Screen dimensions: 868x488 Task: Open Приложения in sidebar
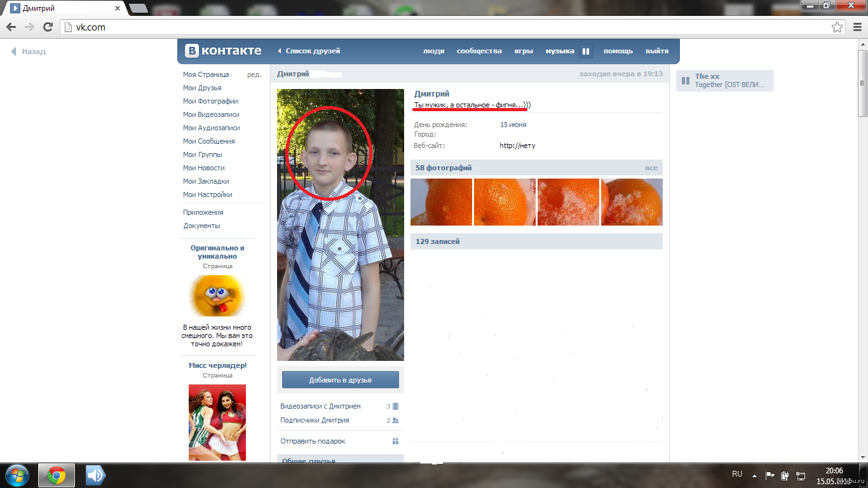coord(203,212)
